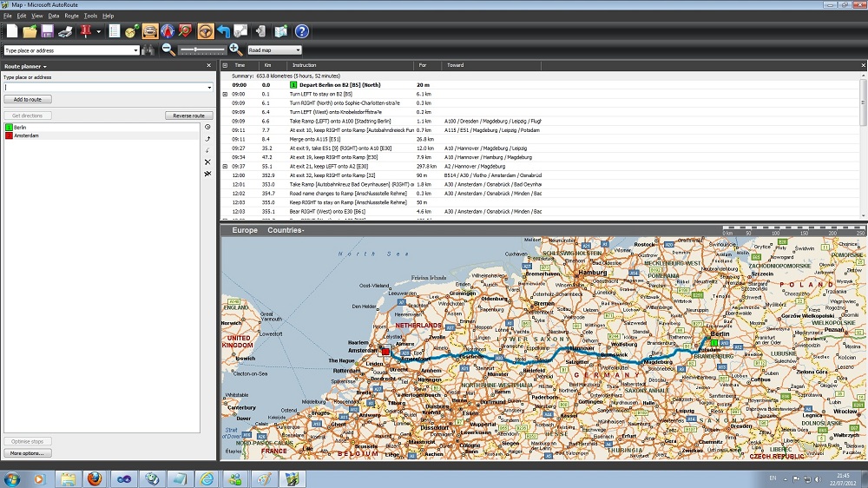Click the Reverse route button
The height and width of the screenshot is (488, 868).
188,115
